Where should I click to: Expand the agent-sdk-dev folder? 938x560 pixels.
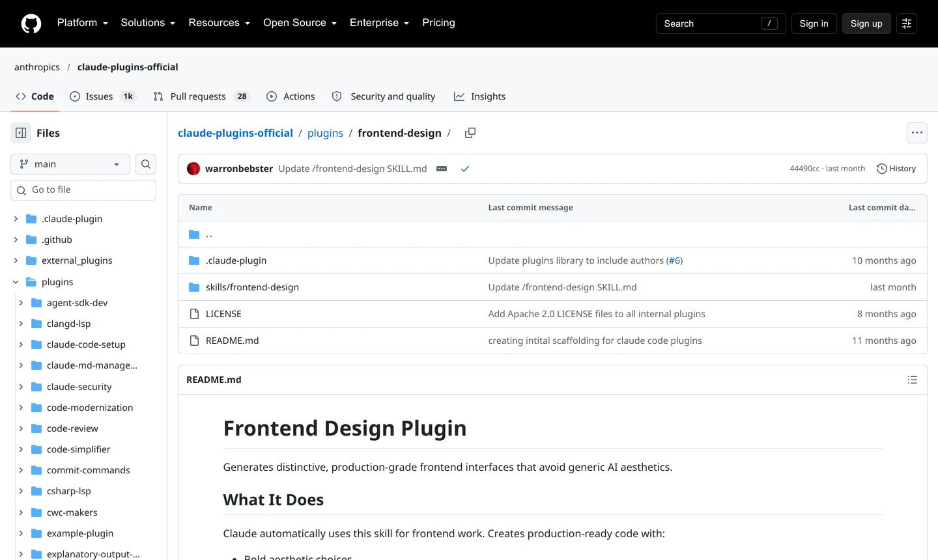[21, 303]
